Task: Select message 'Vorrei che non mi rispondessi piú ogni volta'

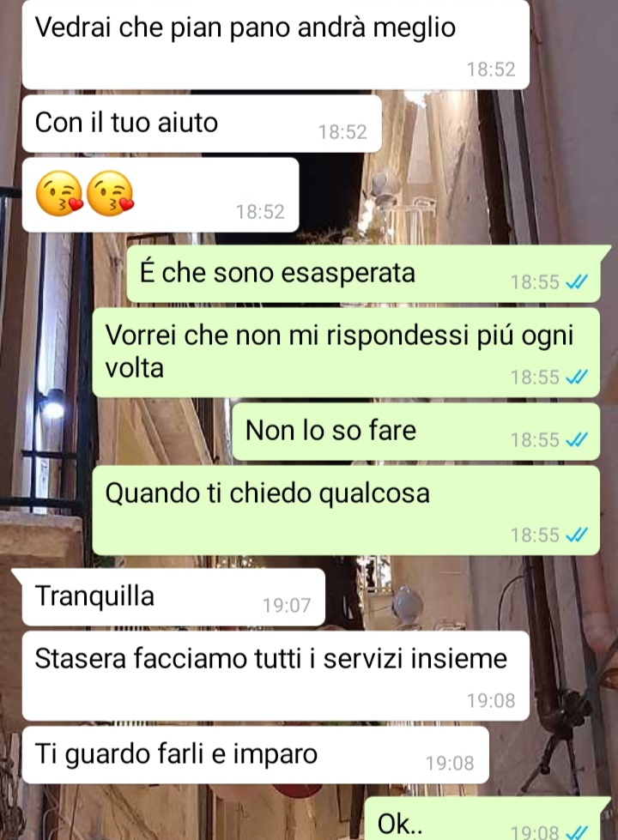Action: click(x=346, y=352)
